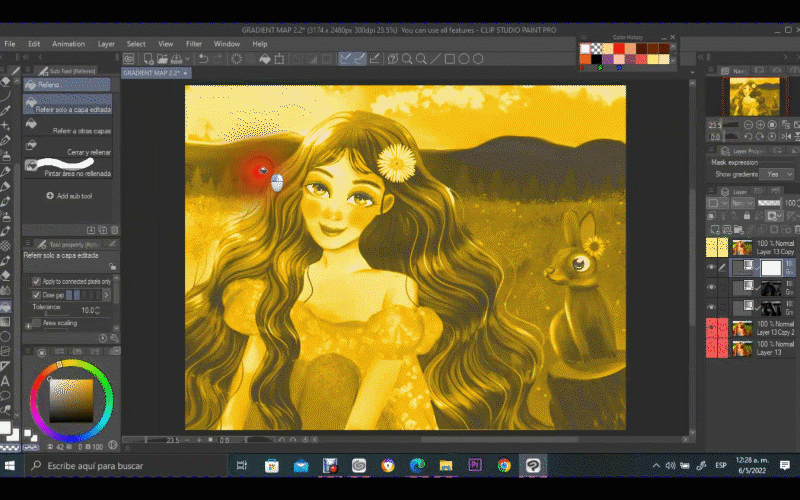
Task: Open the Filter menu
Action: [x=194, y=44]
